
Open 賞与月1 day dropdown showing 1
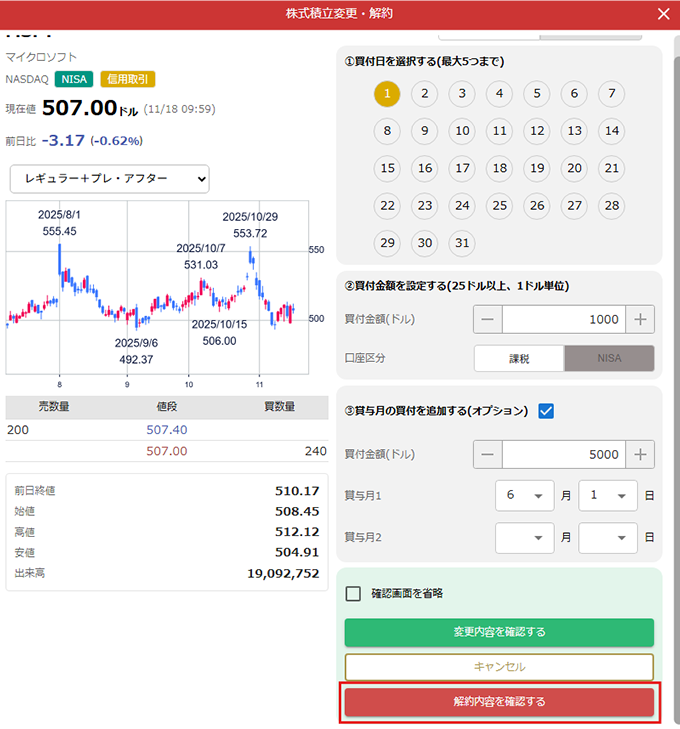(607, 496)
